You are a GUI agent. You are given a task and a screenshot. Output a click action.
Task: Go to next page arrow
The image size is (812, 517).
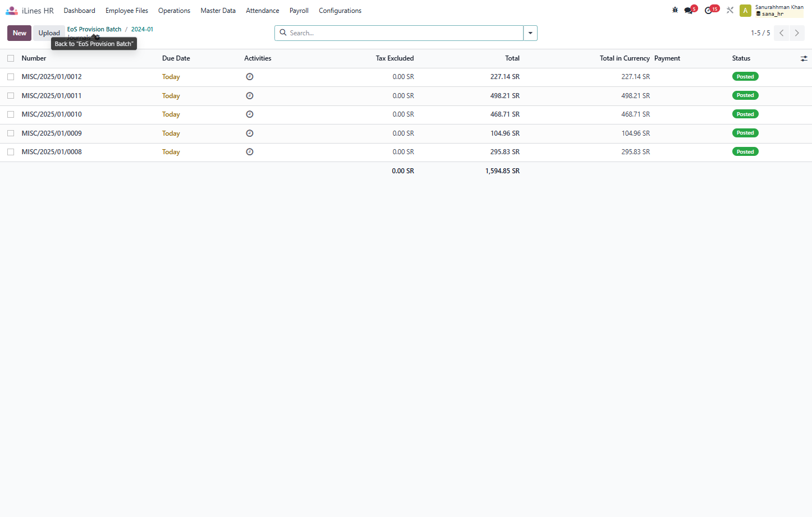pyautogui.click(x=797, y=33)
